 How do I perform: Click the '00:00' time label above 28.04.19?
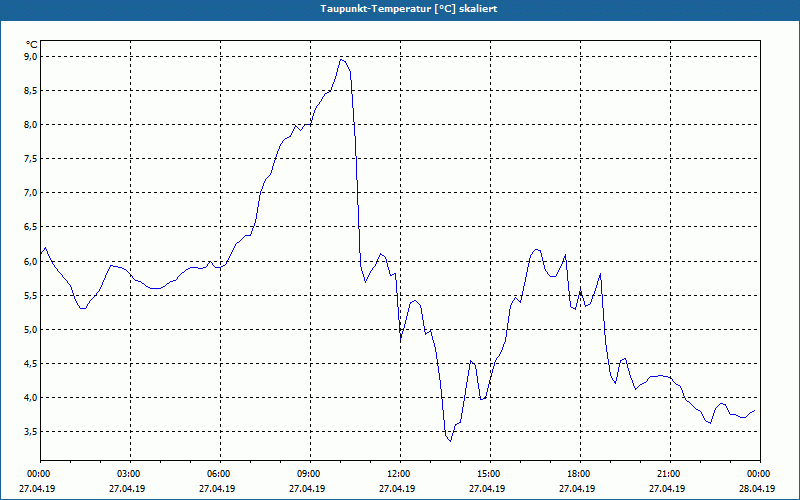coord(758,474)
